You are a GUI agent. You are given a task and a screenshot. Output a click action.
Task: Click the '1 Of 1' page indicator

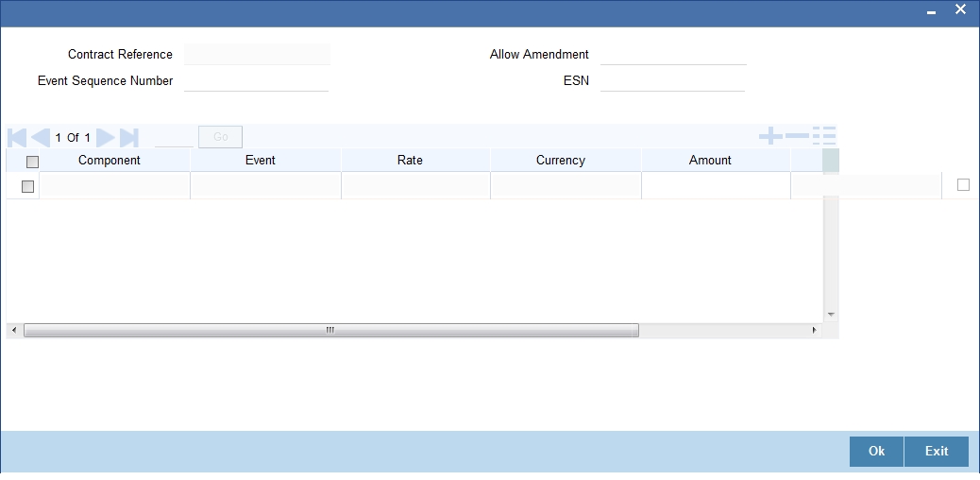coord(73,138)
